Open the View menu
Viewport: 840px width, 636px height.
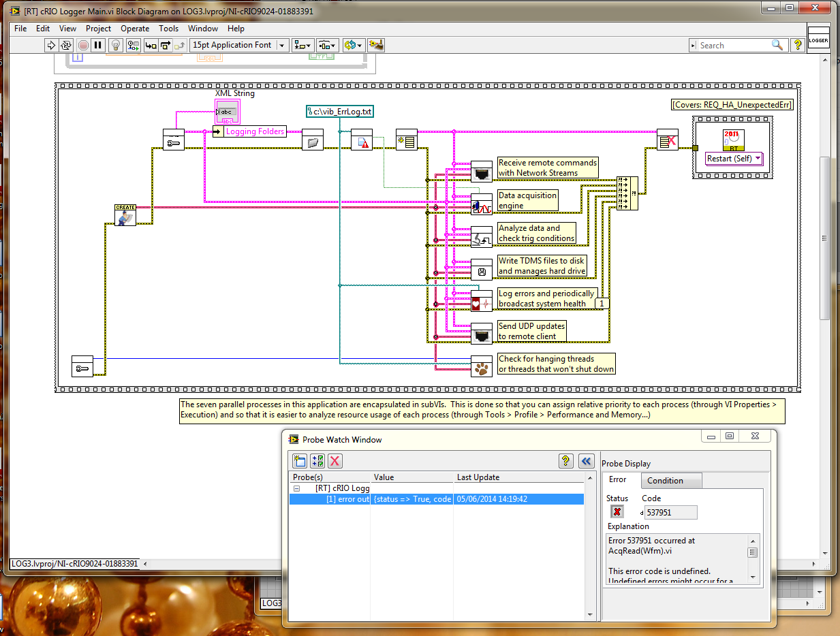click(68, 29)
